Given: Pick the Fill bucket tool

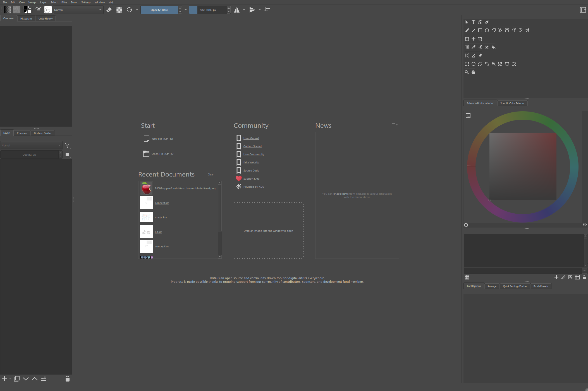Looking at the screenshot, I should 493,47.
